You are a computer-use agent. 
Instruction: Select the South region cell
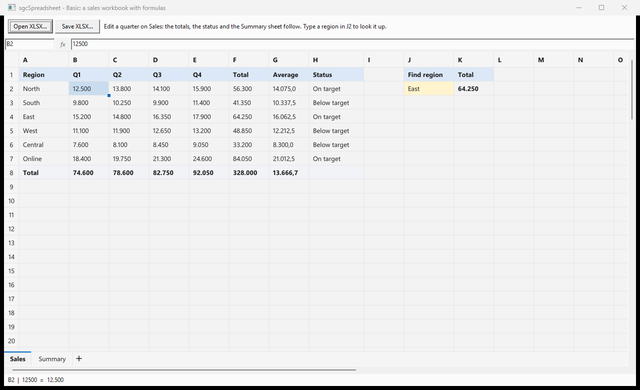(x=44, y=103)
